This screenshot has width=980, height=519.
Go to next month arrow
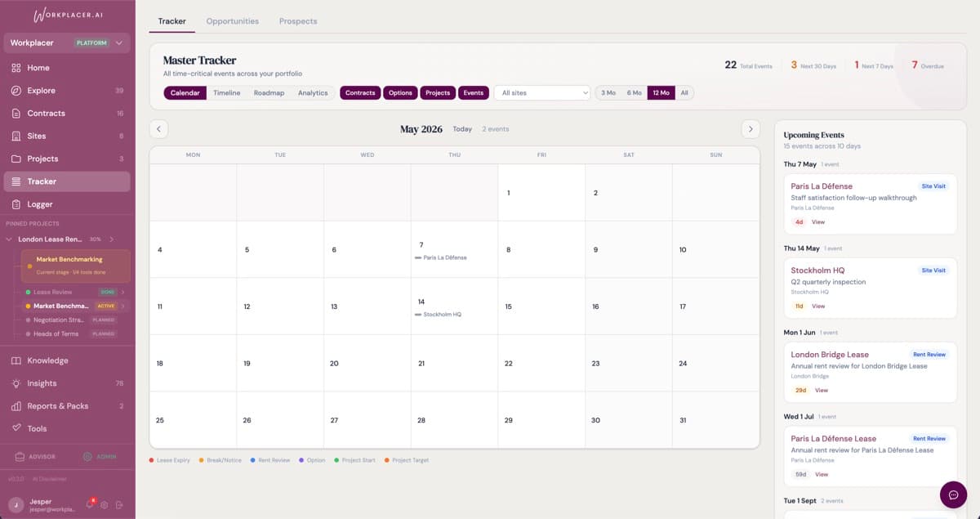click(751, 129)
